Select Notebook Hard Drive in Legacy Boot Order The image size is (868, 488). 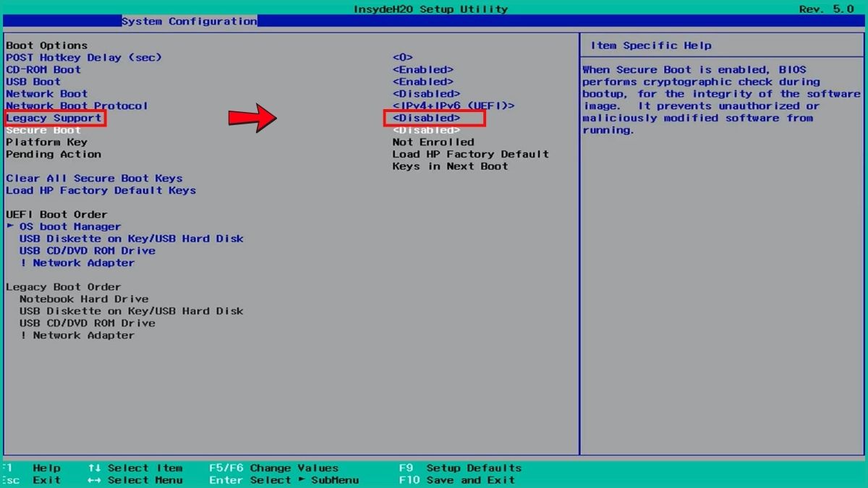pyautogui.click(x=84, y=299)
